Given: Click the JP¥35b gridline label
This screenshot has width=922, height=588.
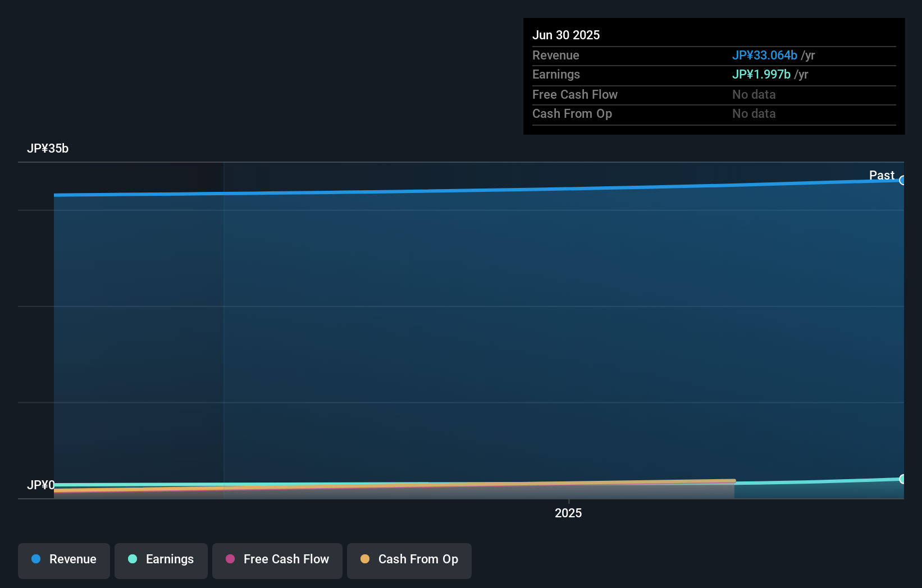Looking at the screenshot, I should coord(48,148).
